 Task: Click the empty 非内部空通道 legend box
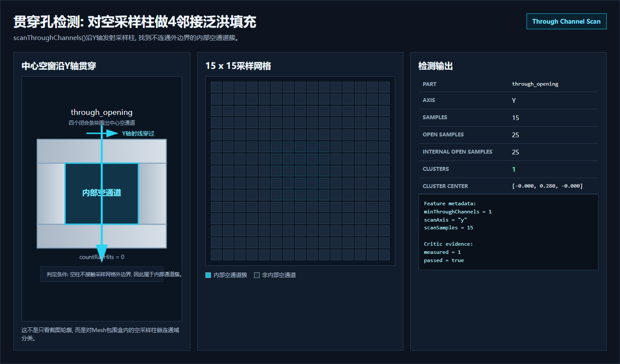257,275
